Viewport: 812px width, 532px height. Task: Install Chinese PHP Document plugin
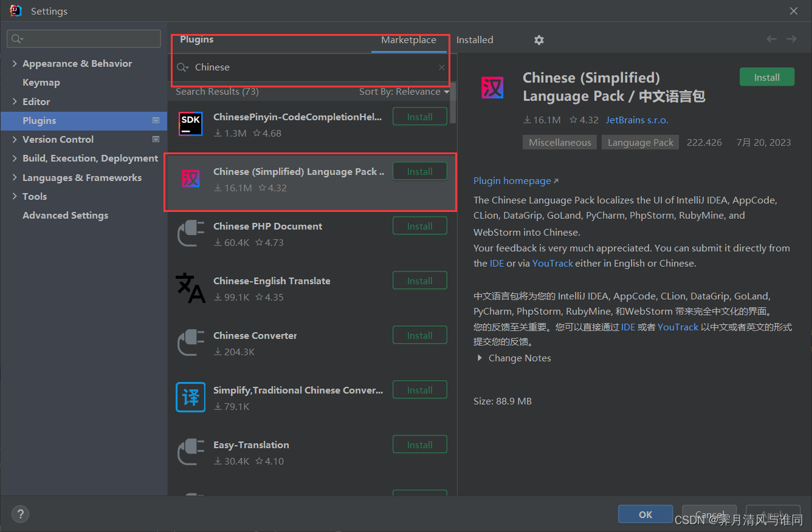click(420, 226)
